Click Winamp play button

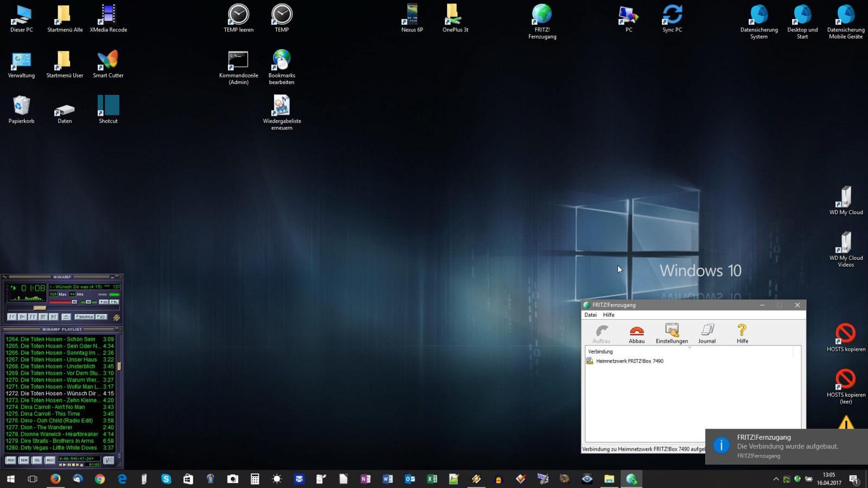[22, 317]
